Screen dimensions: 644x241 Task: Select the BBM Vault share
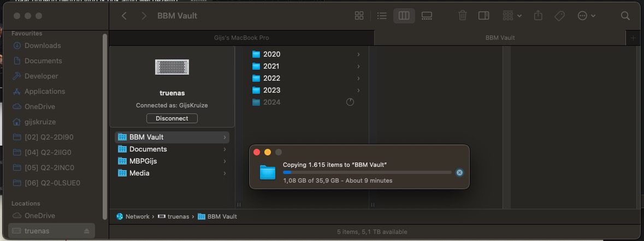pos(172,137)
